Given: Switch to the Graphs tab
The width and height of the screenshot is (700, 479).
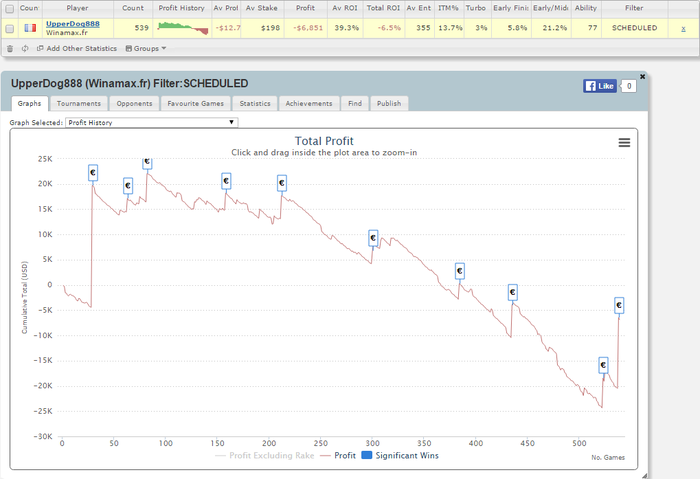Looking at the screenshot, I should pos(29,104).
